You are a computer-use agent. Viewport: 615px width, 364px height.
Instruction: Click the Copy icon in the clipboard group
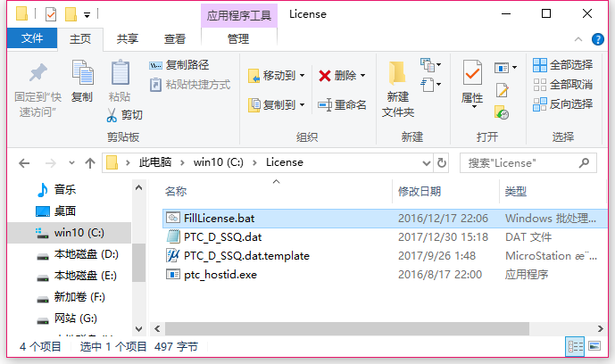83,72
